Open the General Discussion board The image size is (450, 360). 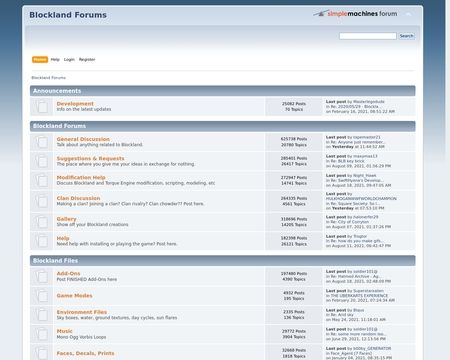click(x=83, y=139)
